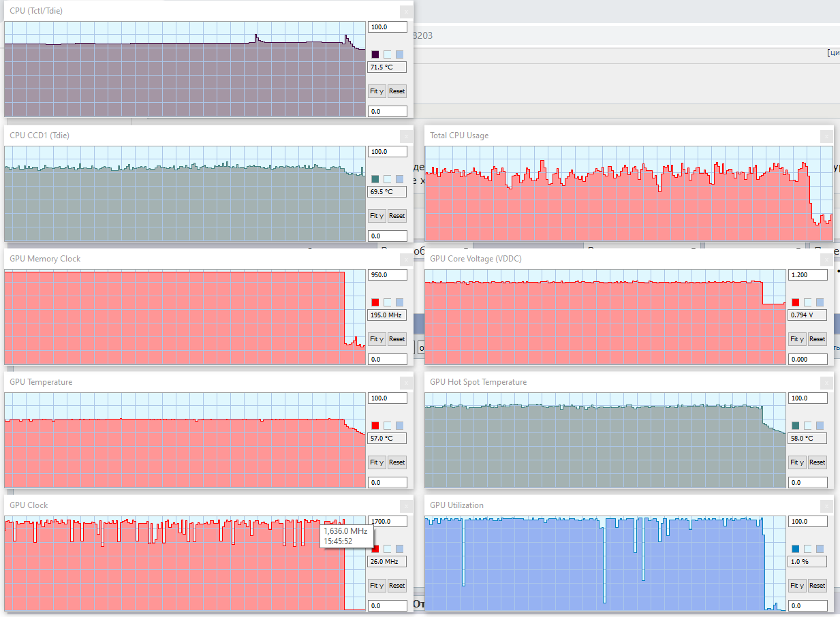Open blue grid swatch in GPU Hot Spot Temperature
Image resolution: width=840 pixels, height=617 pixels.
820,426
